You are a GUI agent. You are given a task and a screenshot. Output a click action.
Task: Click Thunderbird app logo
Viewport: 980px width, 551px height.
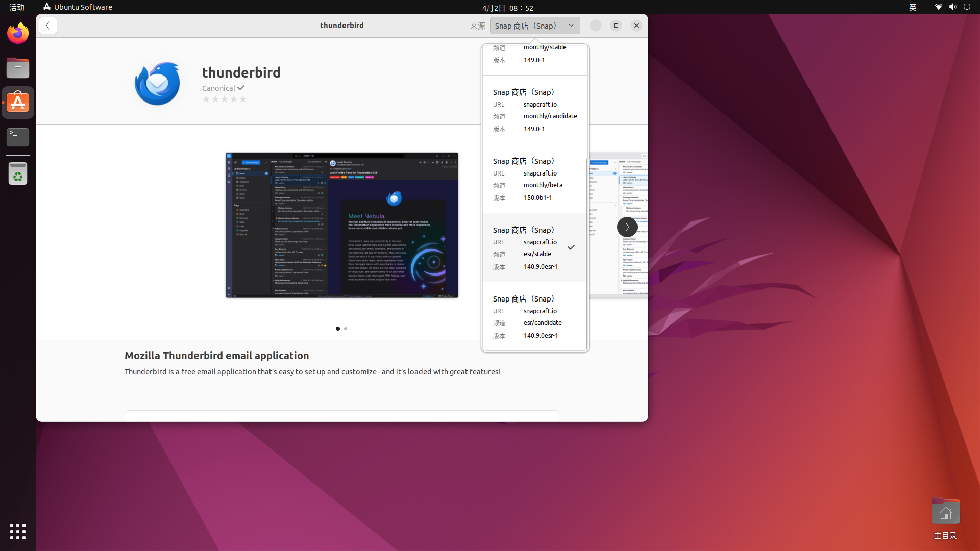pyautogui.click(x=157, y=83)
